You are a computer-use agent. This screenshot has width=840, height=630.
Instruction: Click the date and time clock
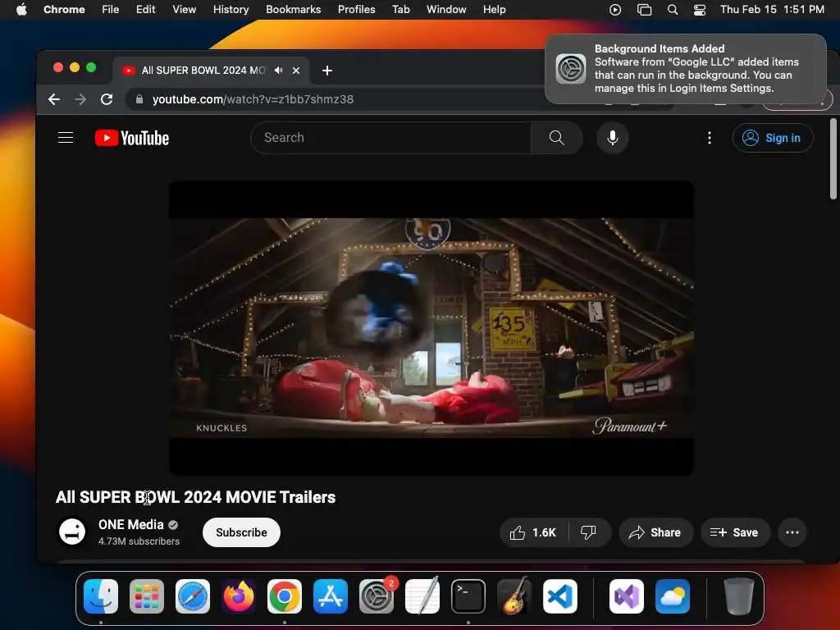[x=772, y=9]
